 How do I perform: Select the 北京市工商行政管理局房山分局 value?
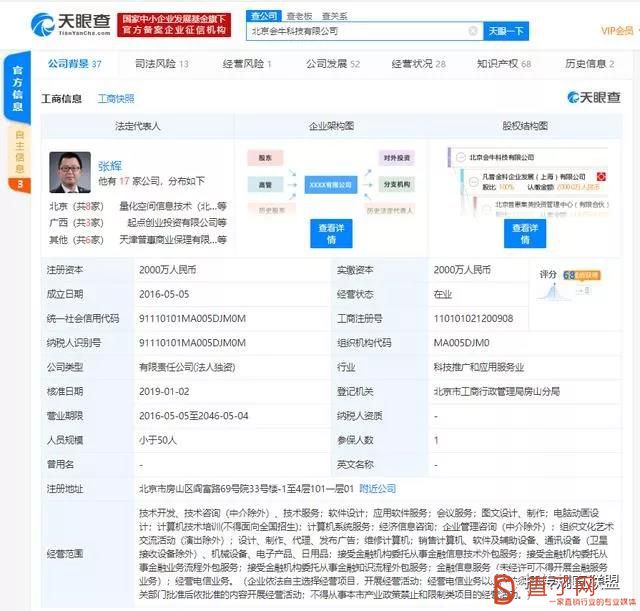click(x=496, y=392)
